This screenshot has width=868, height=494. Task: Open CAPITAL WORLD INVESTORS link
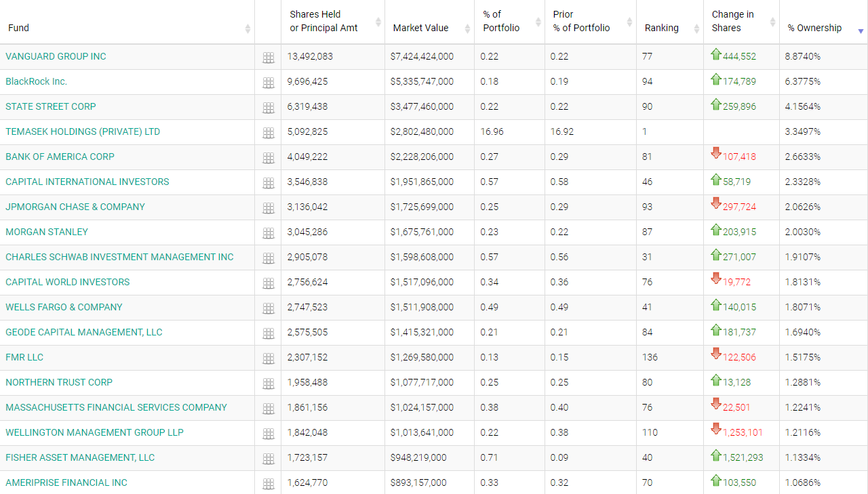[x=68, y=282]
